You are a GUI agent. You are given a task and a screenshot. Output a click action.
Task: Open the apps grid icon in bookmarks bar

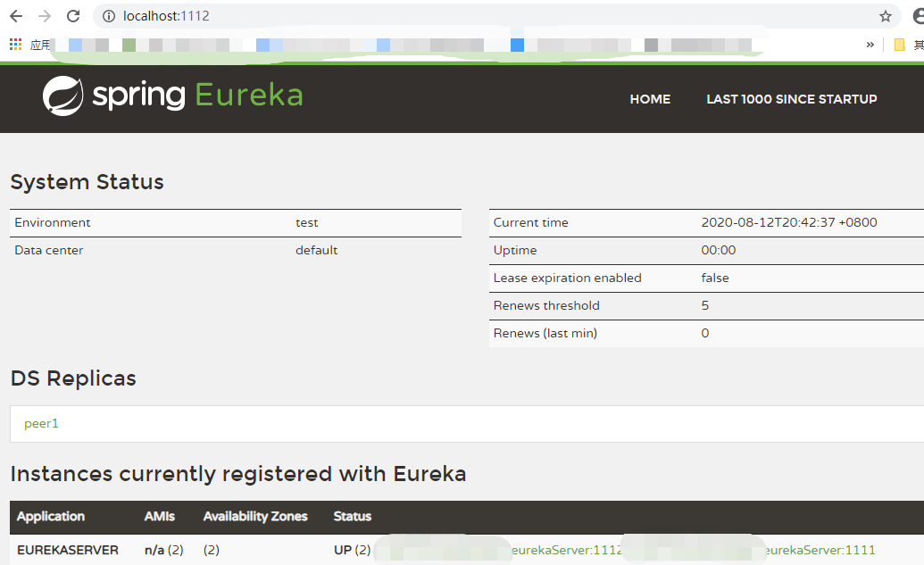pyautogui.click(x=15, y=45)
